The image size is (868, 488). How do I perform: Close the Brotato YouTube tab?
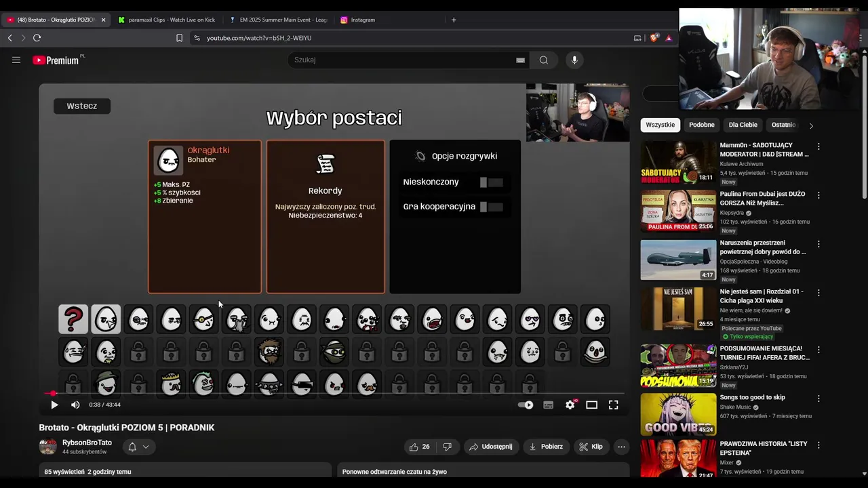point(103,20)
